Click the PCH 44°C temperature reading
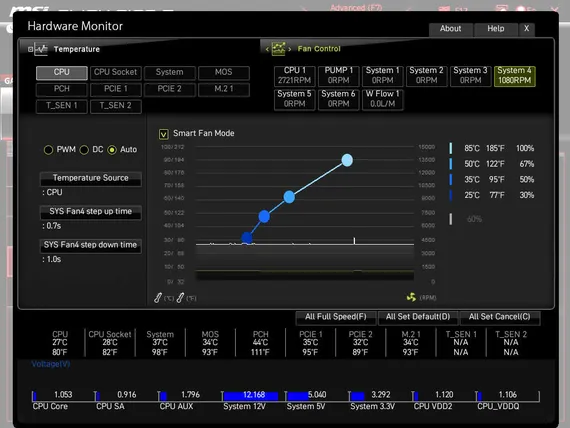This screenshot has width=570, height=428. coord(260,343)
